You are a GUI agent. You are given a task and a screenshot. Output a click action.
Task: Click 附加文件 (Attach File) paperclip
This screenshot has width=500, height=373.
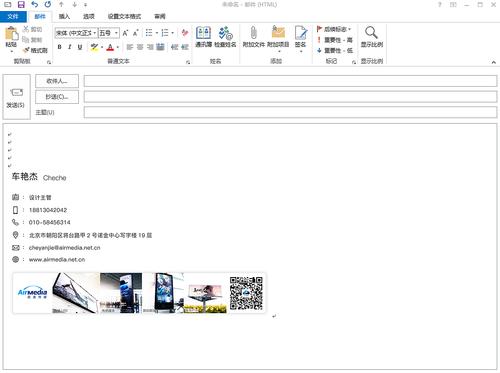coord(254,37)
